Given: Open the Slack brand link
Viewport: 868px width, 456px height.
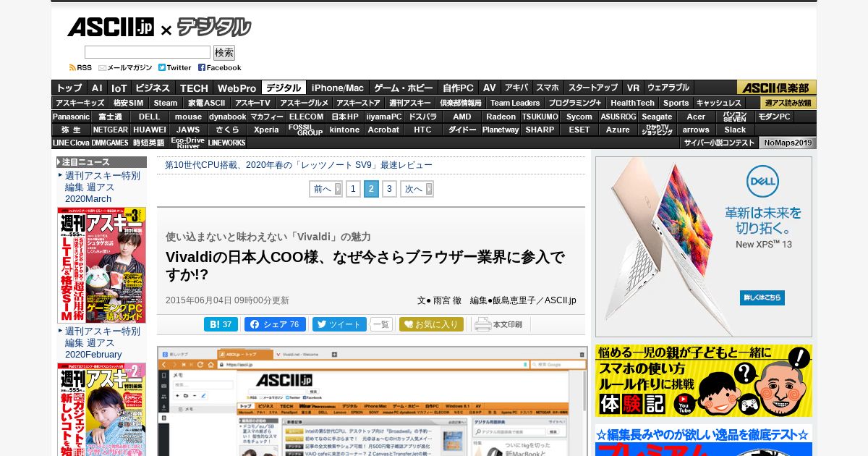Looking at the screenshot, I should tap(735, 130).
